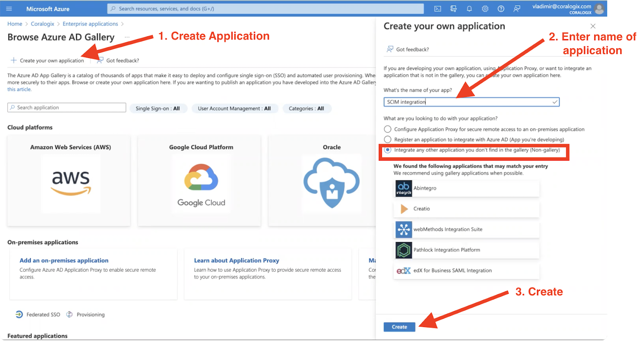Click the app name field containing SCIM integration
Viewport: 644px width, 344px height.
(471, 102)
